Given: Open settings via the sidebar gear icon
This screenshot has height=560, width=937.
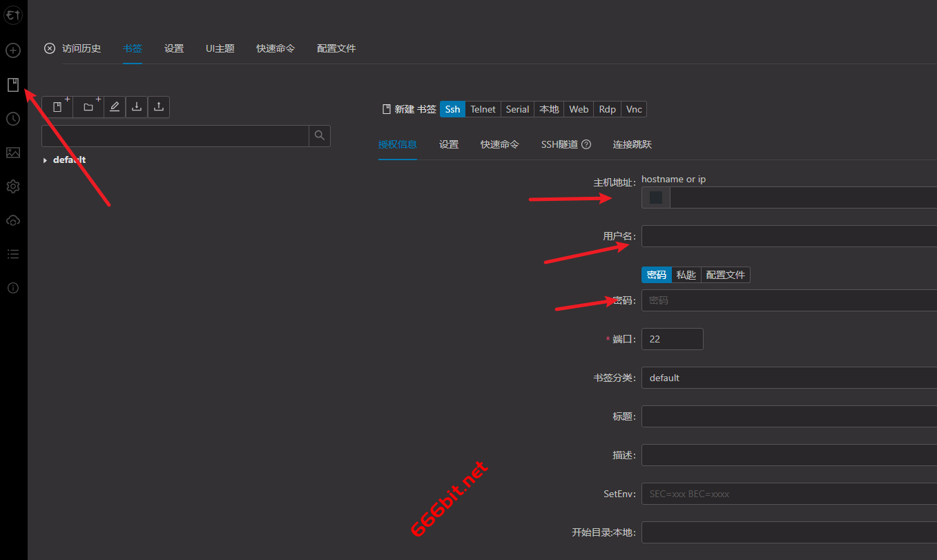Looking at the screenshot, I should pos(13,186).
